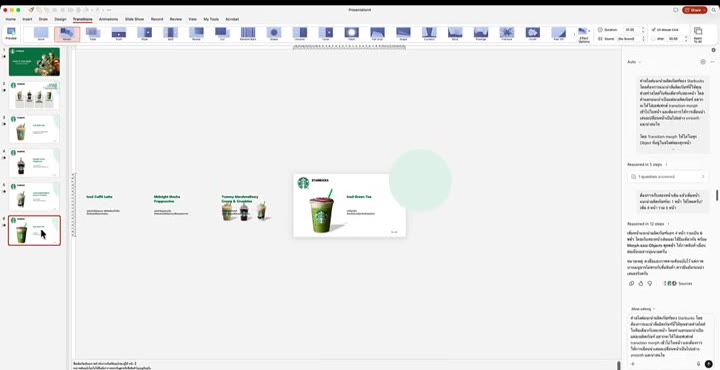The width and height of the screenshot is (720, 370).
Task: Open the Effect Options dropdown
Action: pyautogui.click(x=584, y=35)
